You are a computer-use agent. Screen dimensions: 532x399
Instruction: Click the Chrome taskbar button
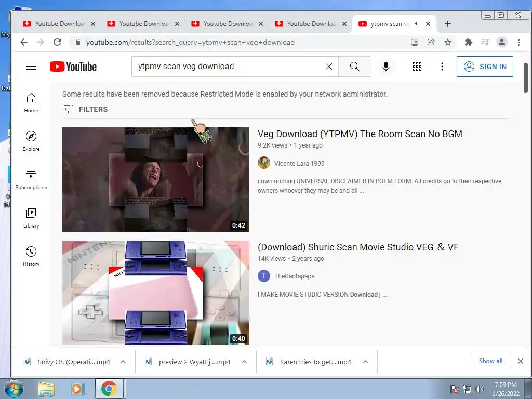(109, 389)
